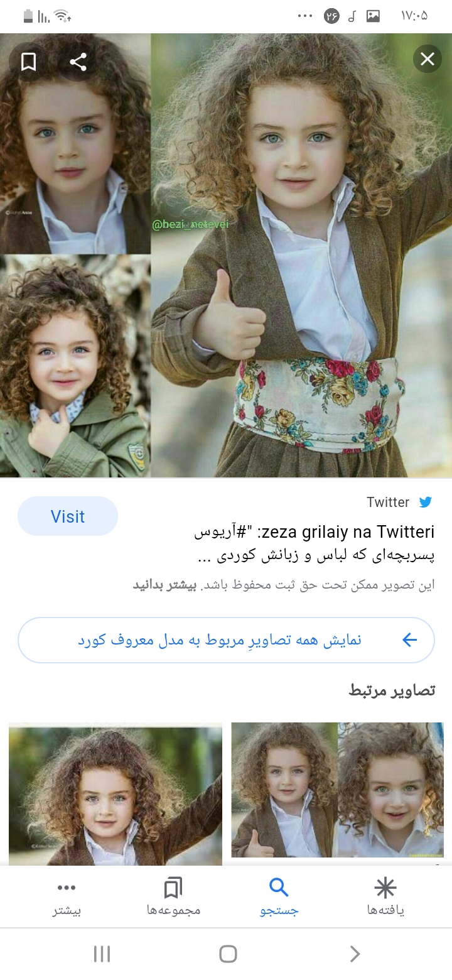Open the zeza grilaiy na Twitteri title
The width and height of the screenshot is (452, 980).
point(314,544)
